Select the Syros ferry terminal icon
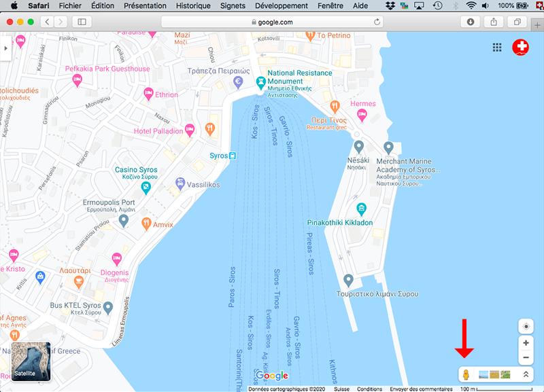Viewport: 544px width, 392px height. tap(233, 156)
